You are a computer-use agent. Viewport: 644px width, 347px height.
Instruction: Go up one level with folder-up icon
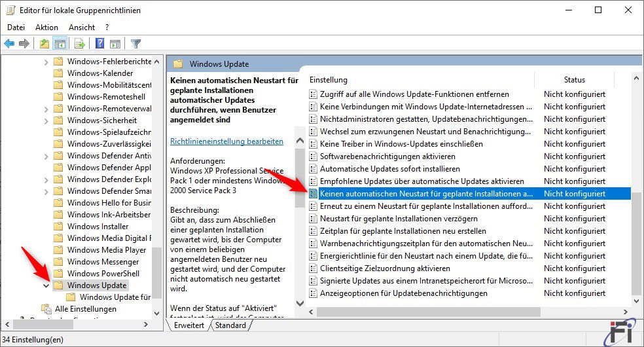[x=44, y=43]
